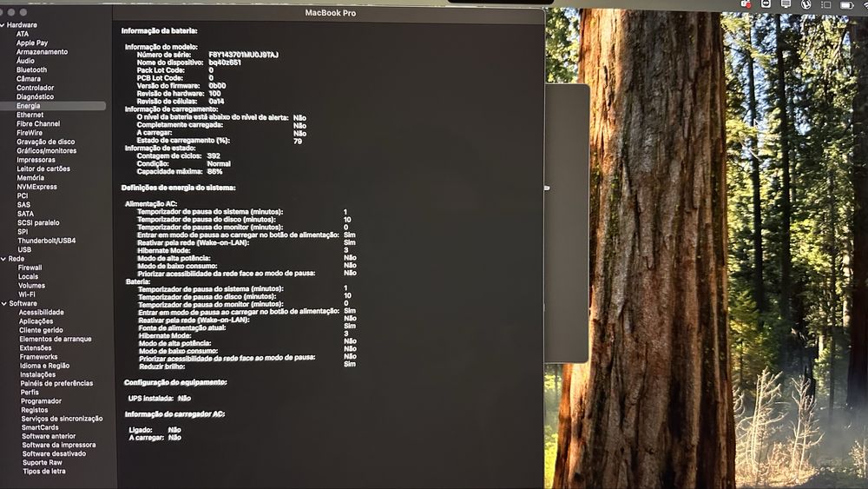Select SmartCards under Software
The height and width of the screenshot is (489, 868).
click(40, 427)
